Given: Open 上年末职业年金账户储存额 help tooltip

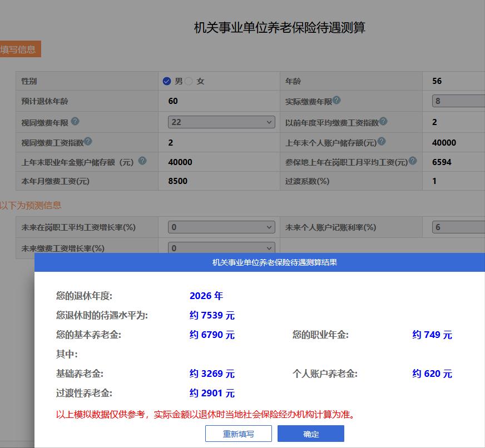Looking at the screenshot, I should click(x=142, y=162).
